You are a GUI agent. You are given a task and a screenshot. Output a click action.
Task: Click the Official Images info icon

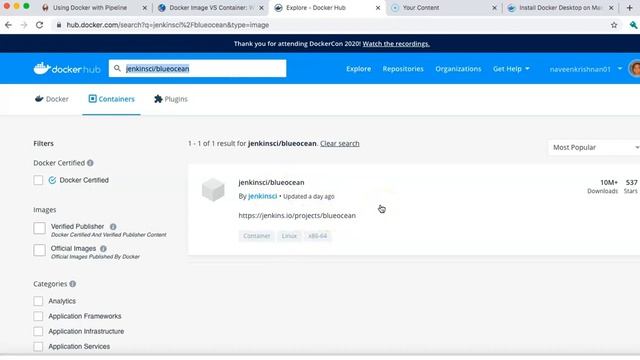pyautogui.click(x=103, y=249)
